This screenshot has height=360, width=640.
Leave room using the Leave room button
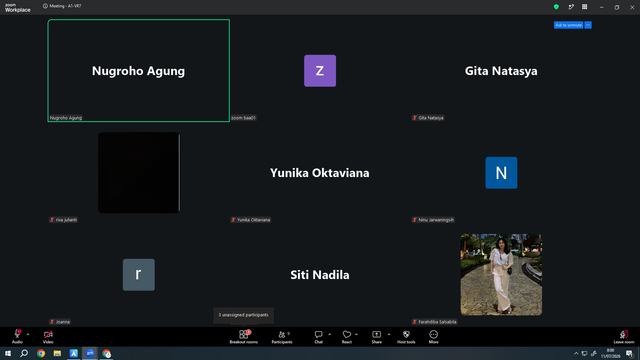tap(624, 337)
